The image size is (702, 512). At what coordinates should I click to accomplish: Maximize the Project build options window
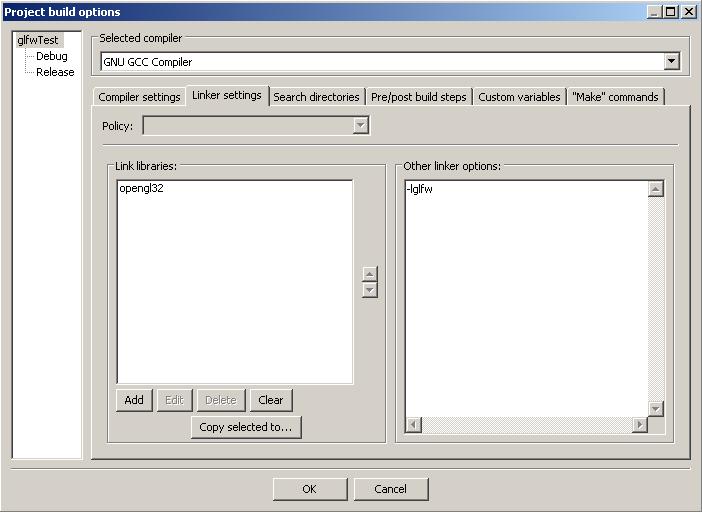tap(671, 12)
